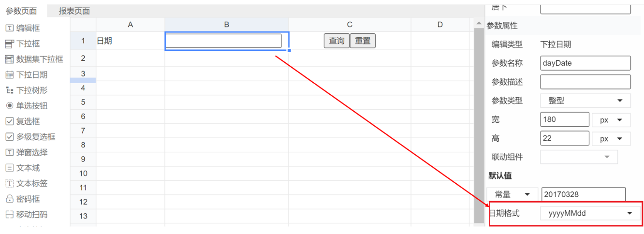Select the 编辑框 widget icon

click(9, 29)
